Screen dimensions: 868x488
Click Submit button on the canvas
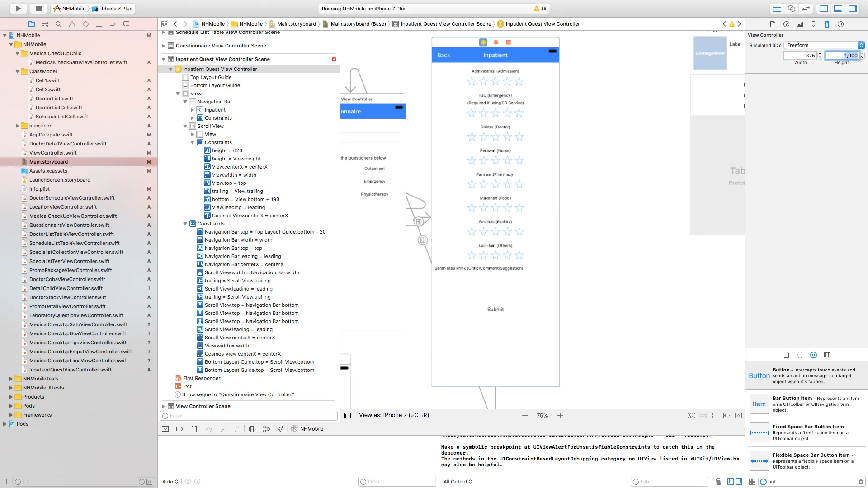[495, 310]
